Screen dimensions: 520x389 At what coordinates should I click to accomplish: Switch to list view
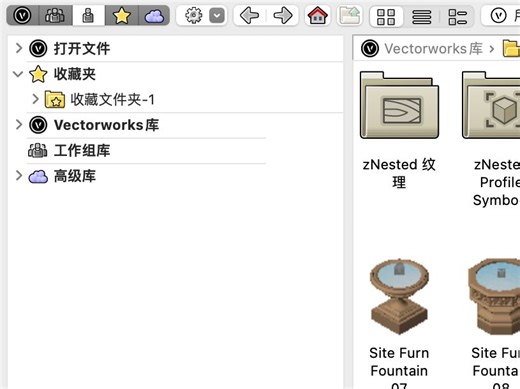421,17
